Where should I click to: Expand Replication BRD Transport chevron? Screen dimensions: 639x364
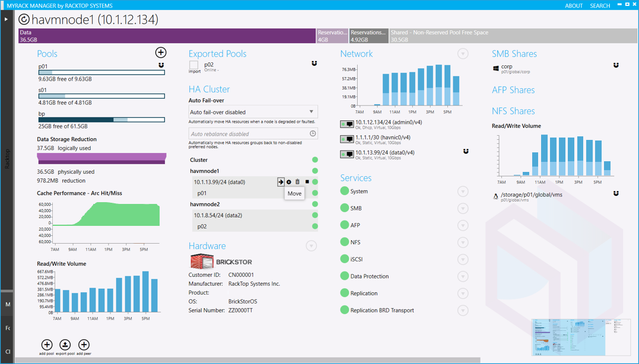point(463,310)
